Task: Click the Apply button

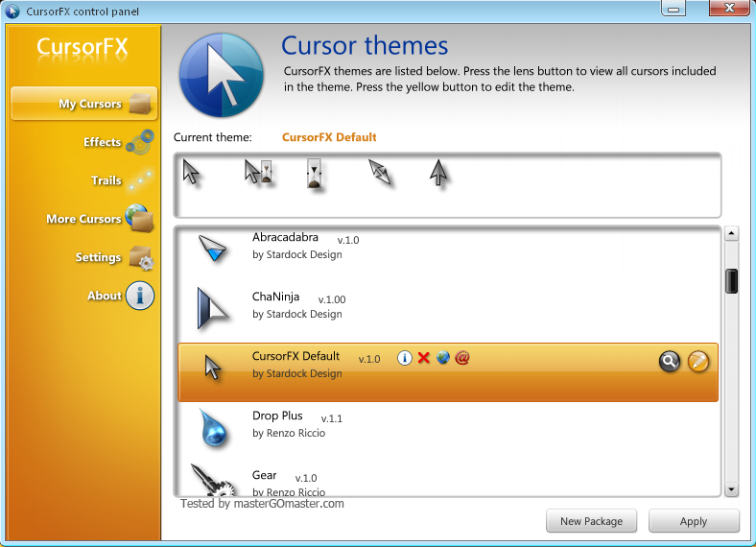Action: [694, 521]
